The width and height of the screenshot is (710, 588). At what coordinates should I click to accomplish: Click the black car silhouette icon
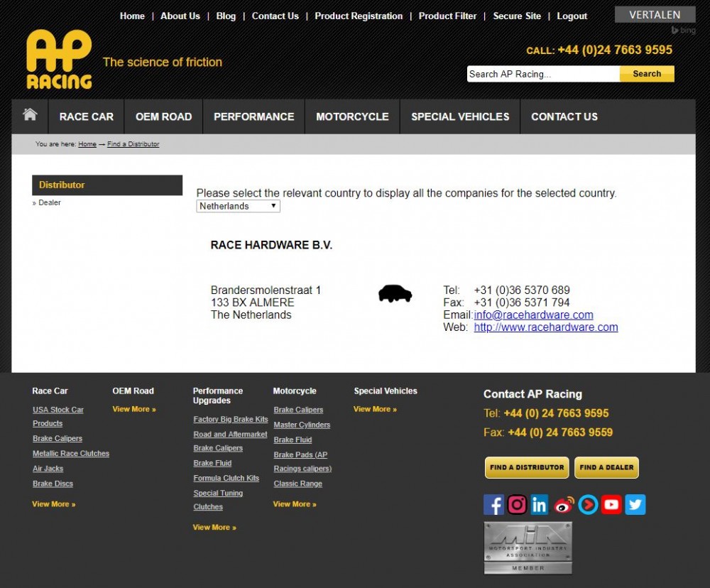click(395, 293)
